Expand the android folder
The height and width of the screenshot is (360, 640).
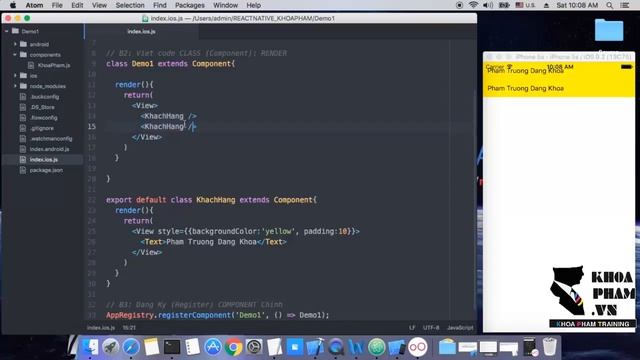pyautogui.click(x=15, y=44)
